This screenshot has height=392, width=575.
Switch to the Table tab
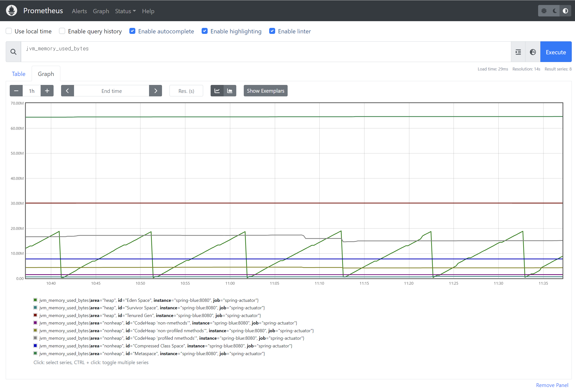click(x=19, y=74)
